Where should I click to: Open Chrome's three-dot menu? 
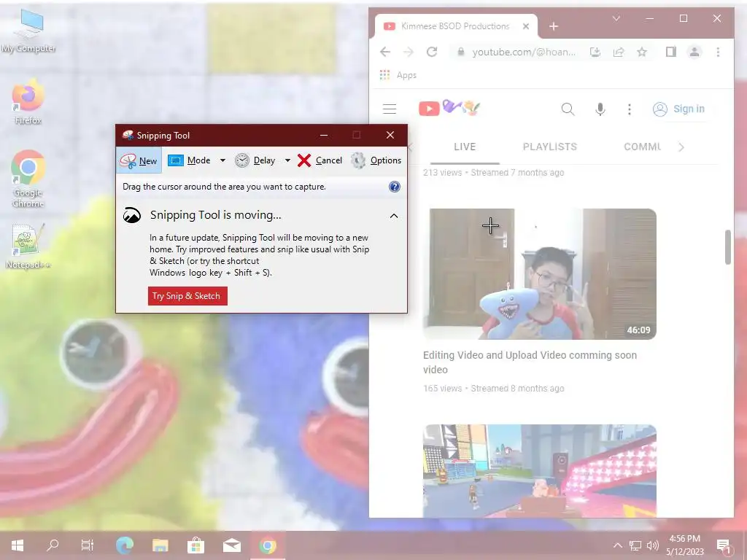(718, 52)
